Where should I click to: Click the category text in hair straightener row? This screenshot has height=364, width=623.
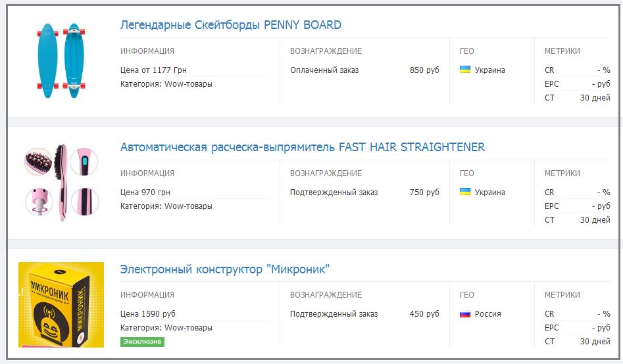(166, 206)
